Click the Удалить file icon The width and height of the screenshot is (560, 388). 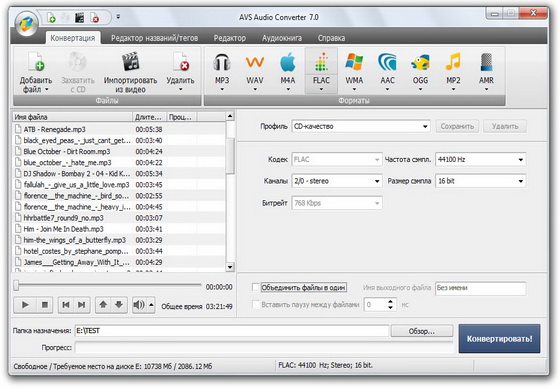pyautogui.click(x=180, y=61)
